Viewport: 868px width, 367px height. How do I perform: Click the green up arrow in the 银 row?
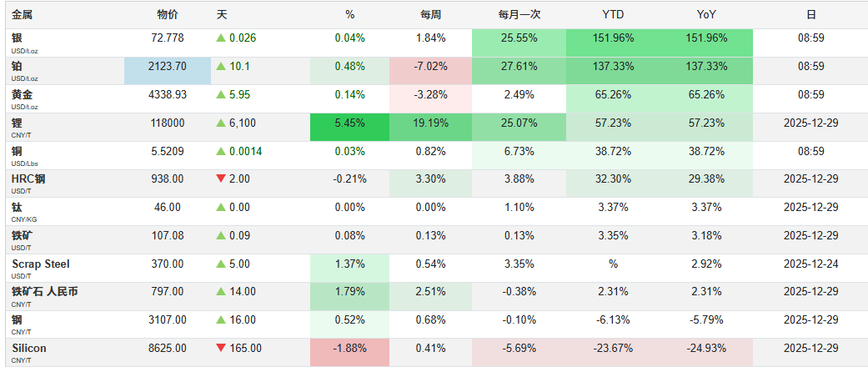(x=221, y=38)
